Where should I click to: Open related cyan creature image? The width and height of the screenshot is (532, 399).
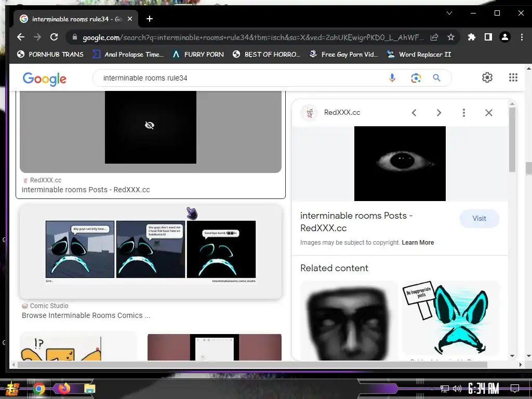point(450,317)
